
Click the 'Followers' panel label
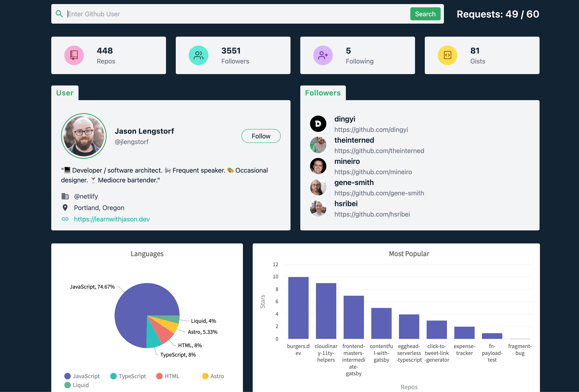pos(323,93)
